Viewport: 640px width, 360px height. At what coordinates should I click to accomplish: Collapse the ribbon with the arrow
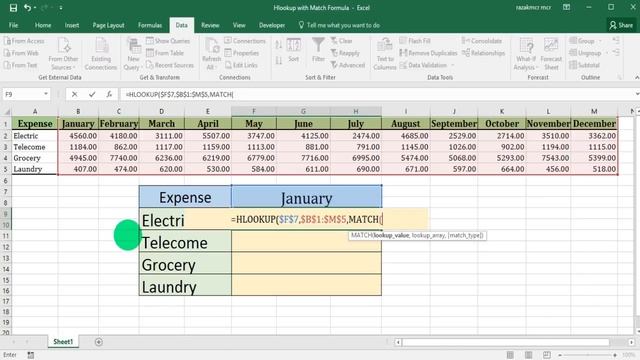pos(637,77)
